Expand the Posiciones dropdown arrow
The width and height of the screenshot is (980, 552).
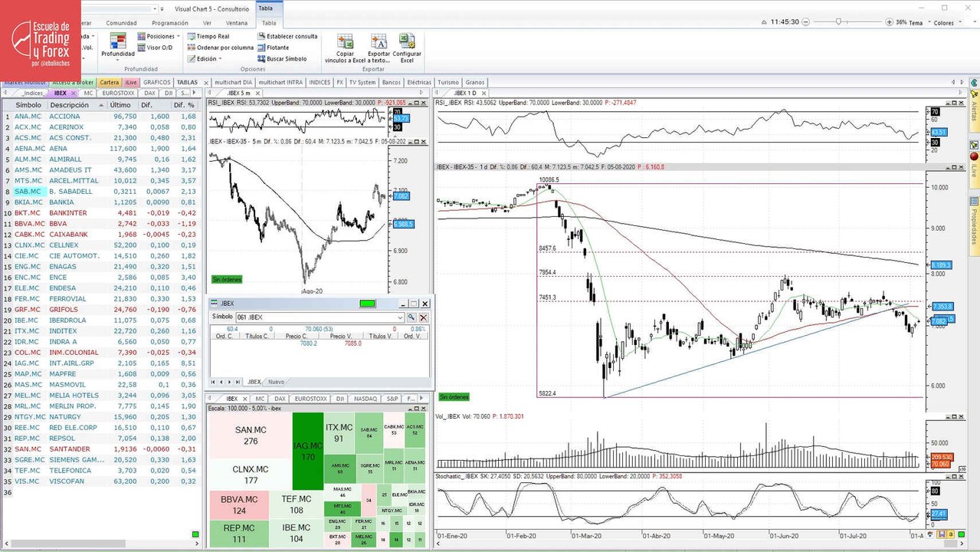point(179,36)
